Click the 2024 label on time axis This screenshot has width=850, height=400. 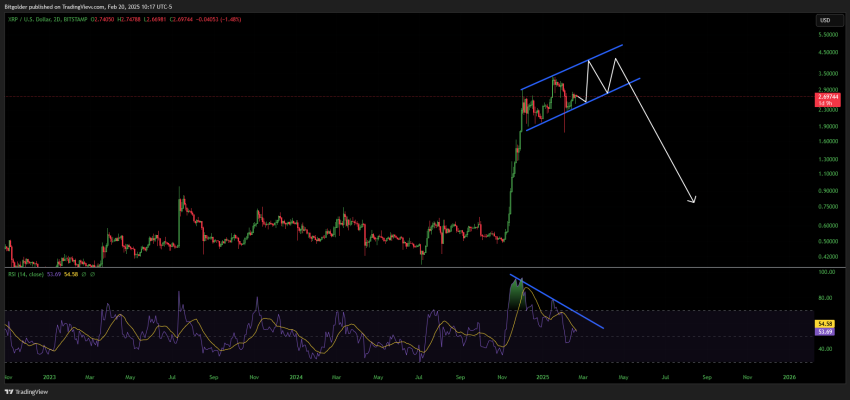pos(297,378)
